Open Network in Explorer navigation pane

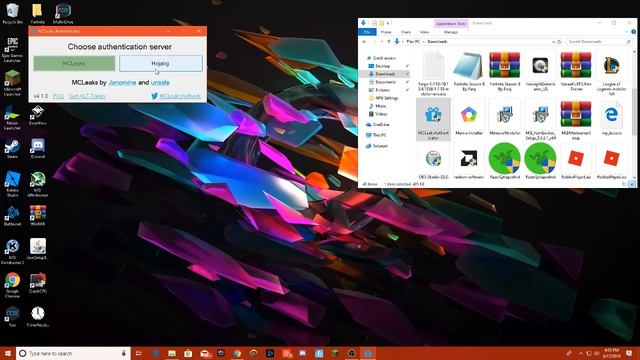[377, 146]
